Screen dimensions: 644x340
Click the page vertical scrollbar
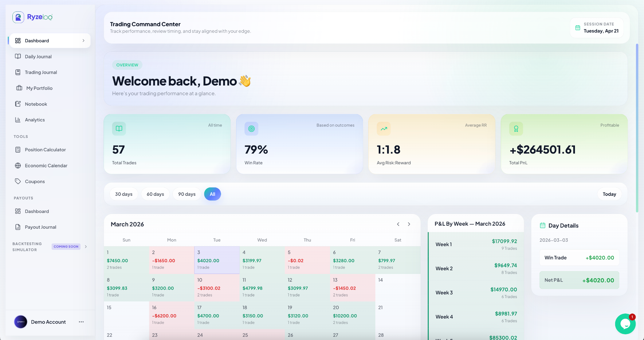tap(637, 128)
